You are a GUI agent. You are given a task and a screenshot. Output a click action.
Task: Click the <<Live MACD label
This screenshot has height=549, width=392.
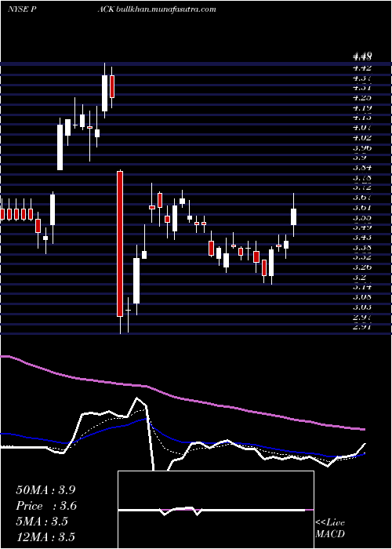tap(330, 529)
